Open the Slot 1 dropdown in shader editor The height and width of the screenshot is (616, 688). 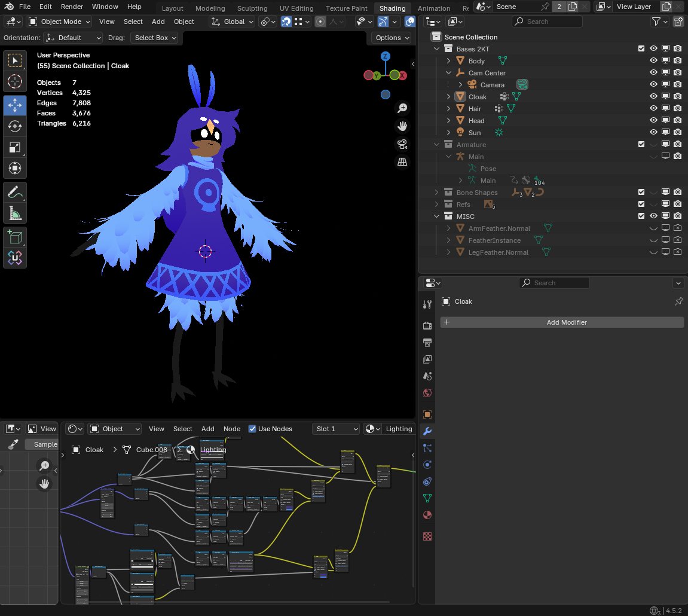tap(335, 429)
